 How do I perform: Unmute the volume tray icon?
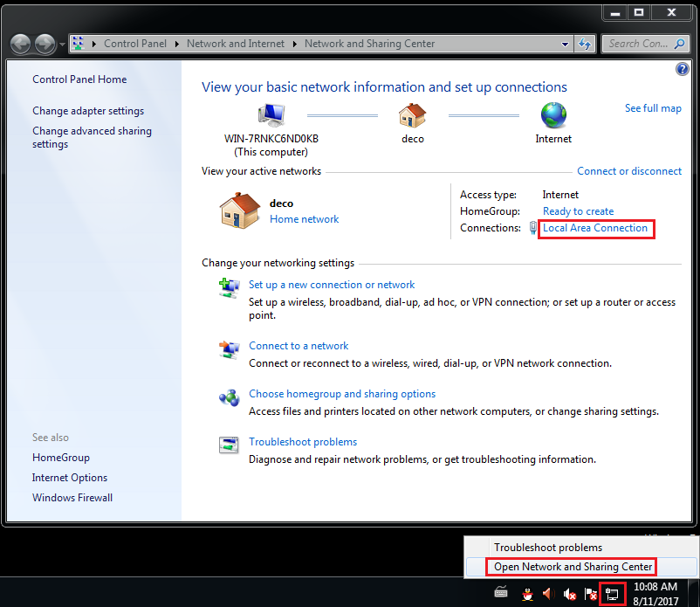(x=570, y=593)
